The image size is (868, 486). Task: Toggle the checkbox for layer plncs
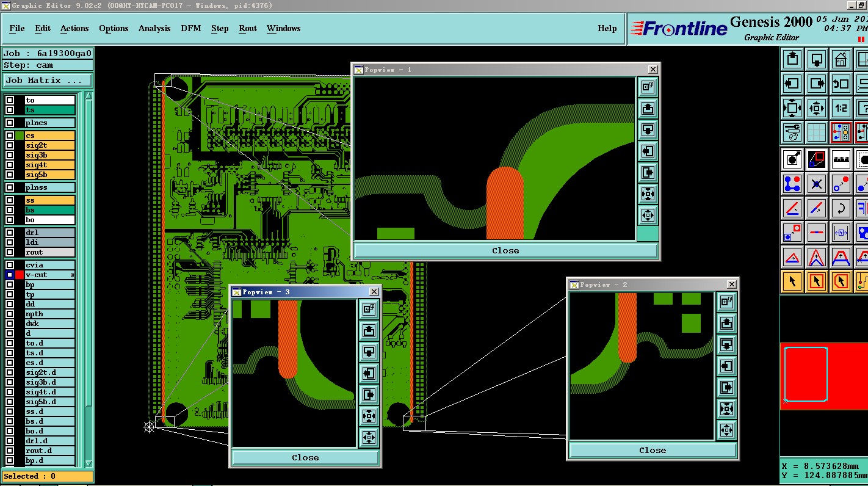pyautogui.click(x=10, y=123)
